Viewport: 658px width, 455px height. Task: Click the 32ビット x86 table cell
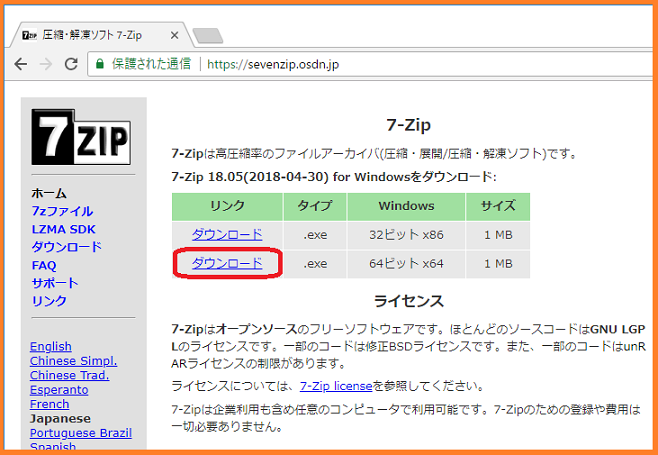tap(406, 235)
